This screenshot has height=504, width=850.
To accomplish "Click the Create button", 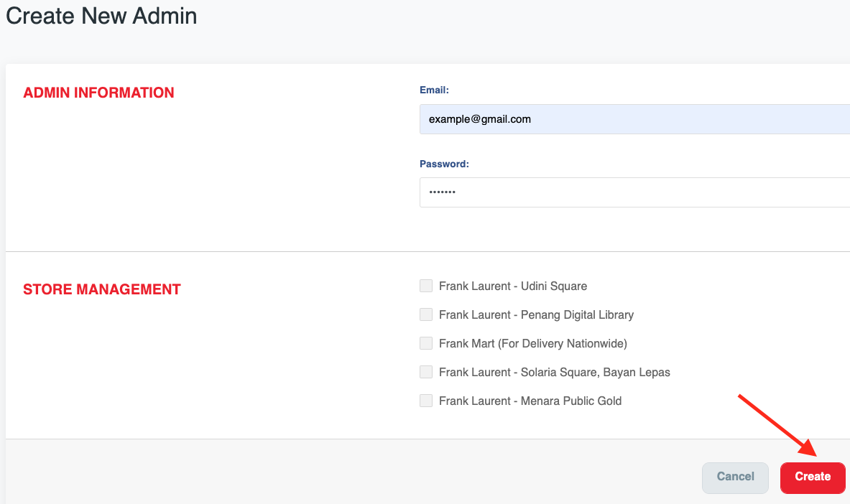I will [813, 477].
